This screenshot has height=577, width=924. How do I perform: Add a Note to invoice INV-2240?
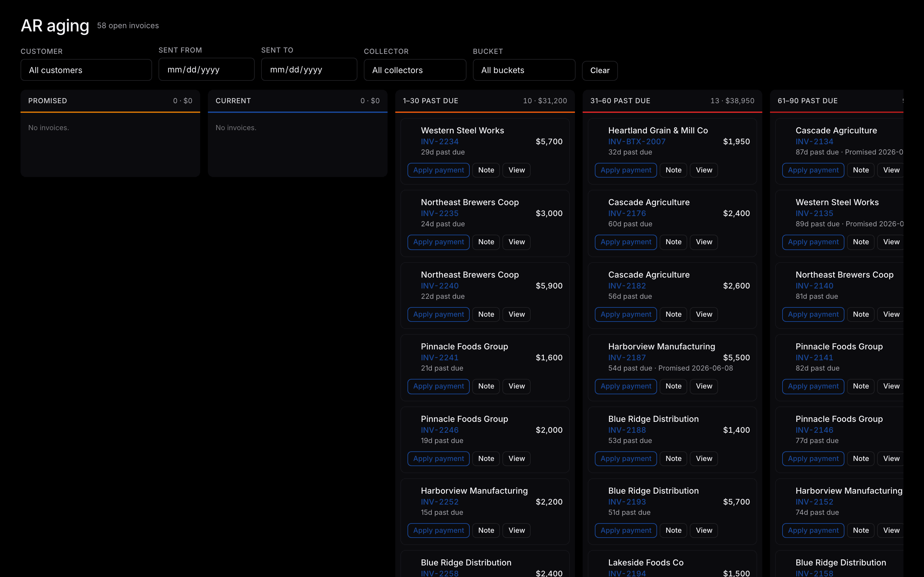click(486, 314)
